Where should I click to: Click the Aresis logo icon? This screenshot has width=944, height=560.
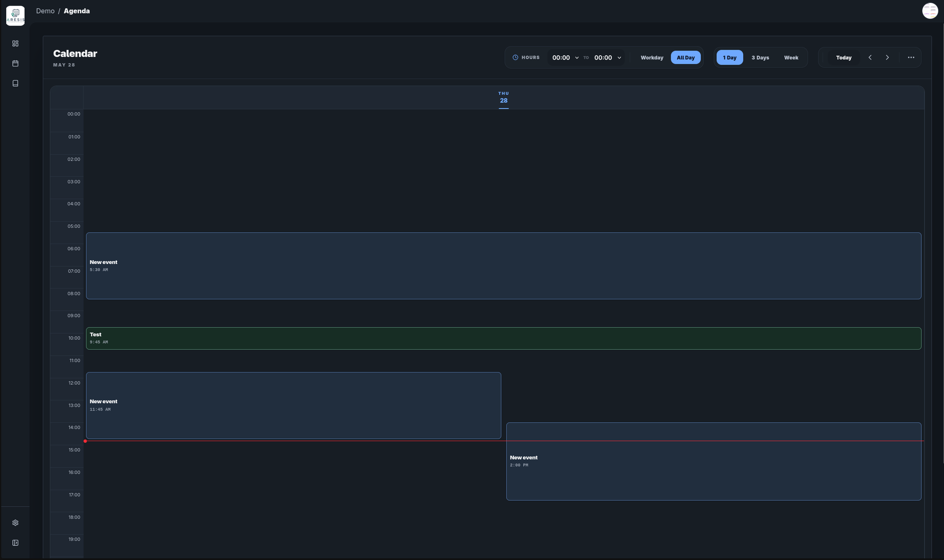click(15, 16)
